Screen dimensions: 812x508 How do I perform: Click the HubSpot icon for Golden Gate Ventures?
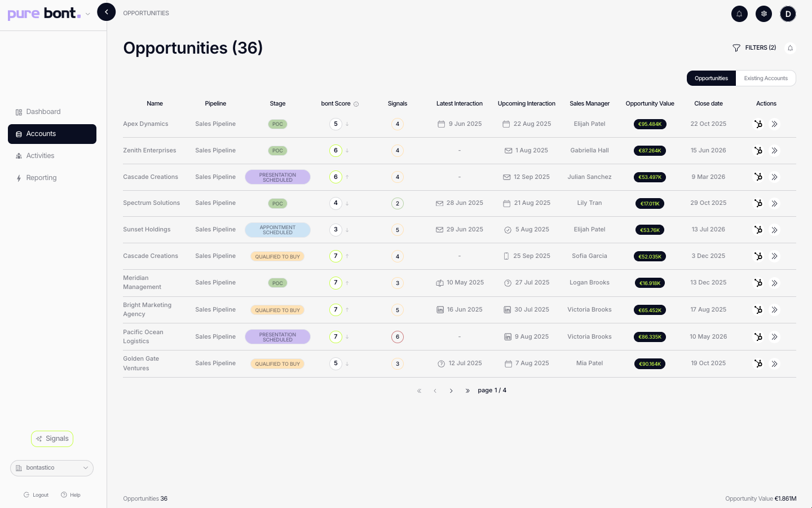tap(758, 364)
